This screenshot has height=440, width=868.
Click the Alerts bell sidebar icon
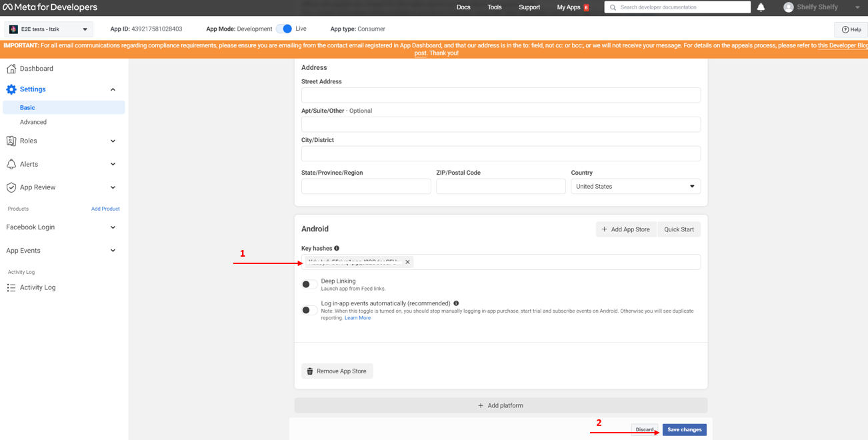tap(11, 164)
